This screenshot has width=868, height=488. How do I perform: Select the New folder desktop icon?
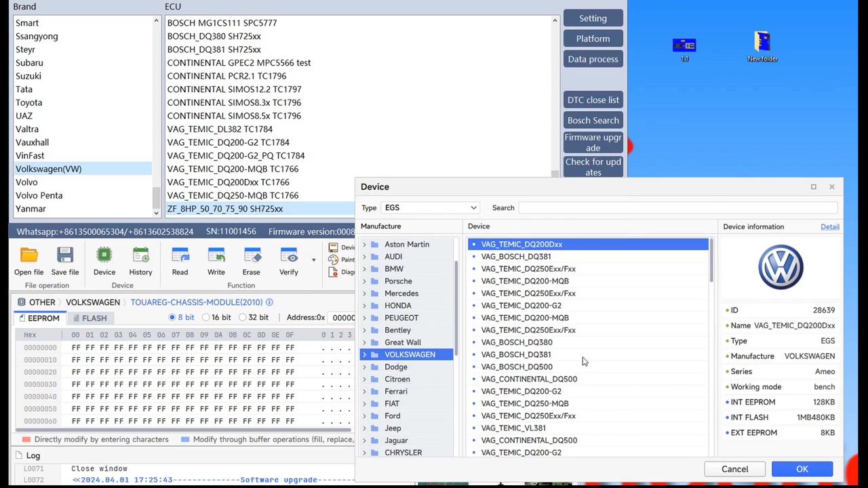(x=762, y=46)
